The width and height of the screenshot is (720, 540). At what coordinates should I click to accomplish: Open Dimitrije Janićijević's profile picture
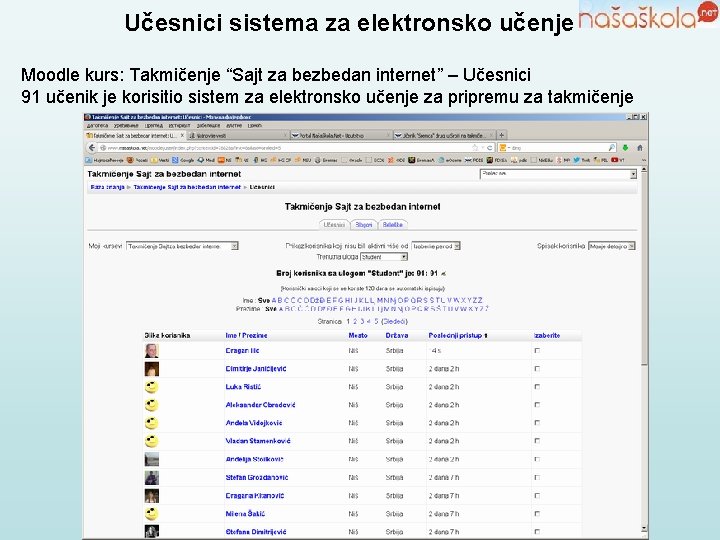coord(152,369)
